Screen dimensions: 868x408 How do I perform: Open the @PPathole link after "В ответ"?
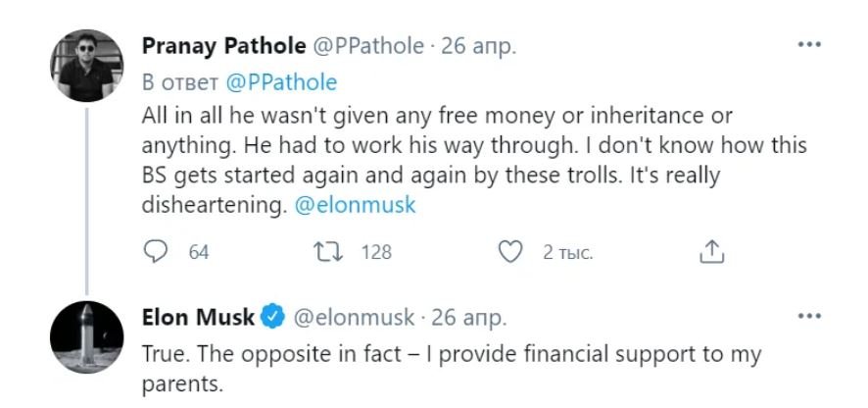[x=282, y=81]
